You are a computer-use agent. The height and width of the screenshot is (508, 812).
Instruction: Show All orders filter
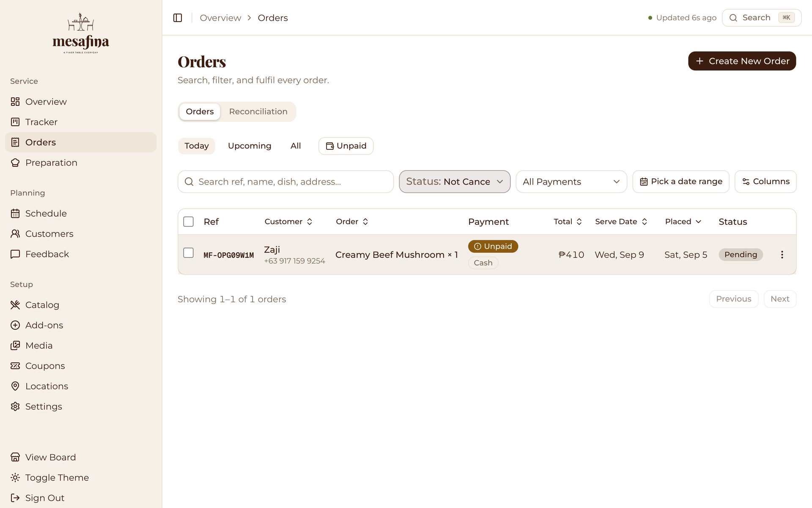[296, 146]
